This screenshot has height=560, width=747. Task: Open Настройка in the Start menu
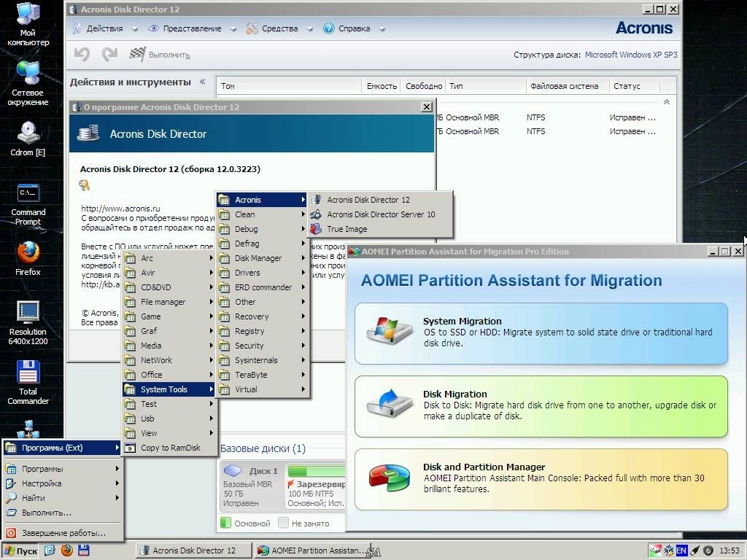tap(62, 483)
